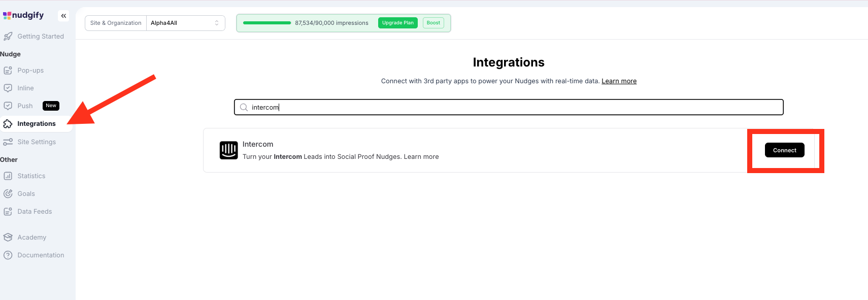Viewport: 868px width, 300px height.
Task: Open Getting Started page
Action: tap(41, 37)
